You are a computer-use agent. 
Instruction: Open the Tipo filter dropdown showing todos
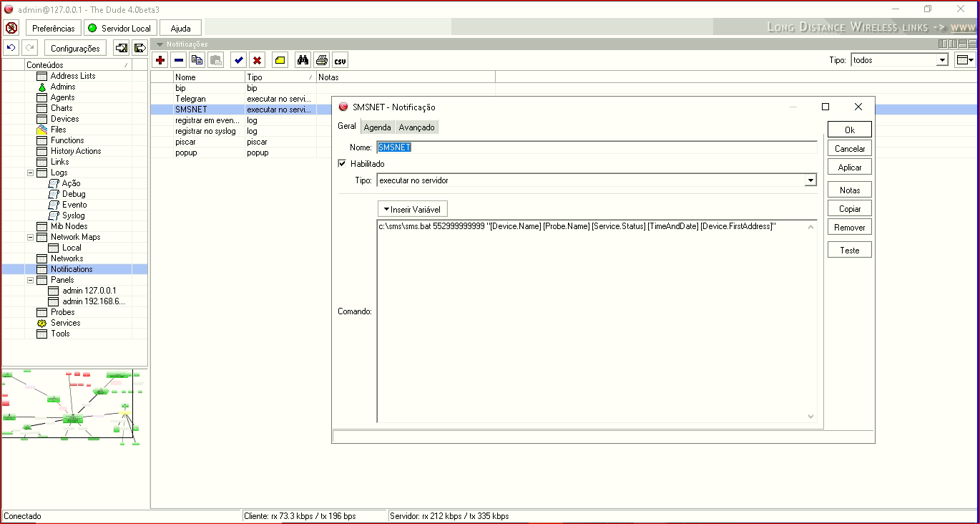pyautogui.click(x=942, y=60)
